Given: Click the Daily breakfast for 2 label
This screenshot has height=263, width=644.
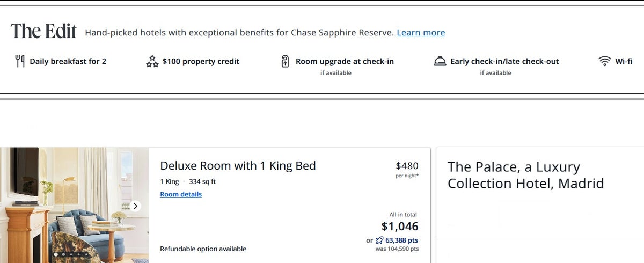Looking at the screenshot, I should [68, 61].
